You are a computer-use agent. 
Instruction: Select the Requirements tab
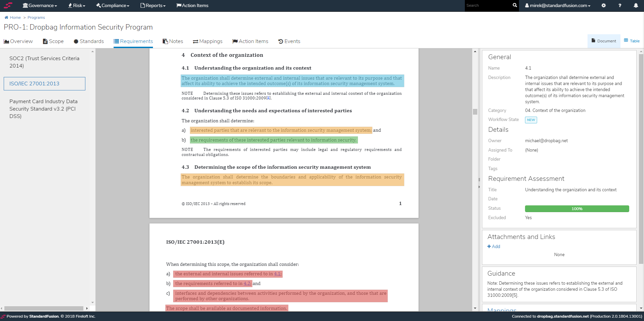click(133, 41)
